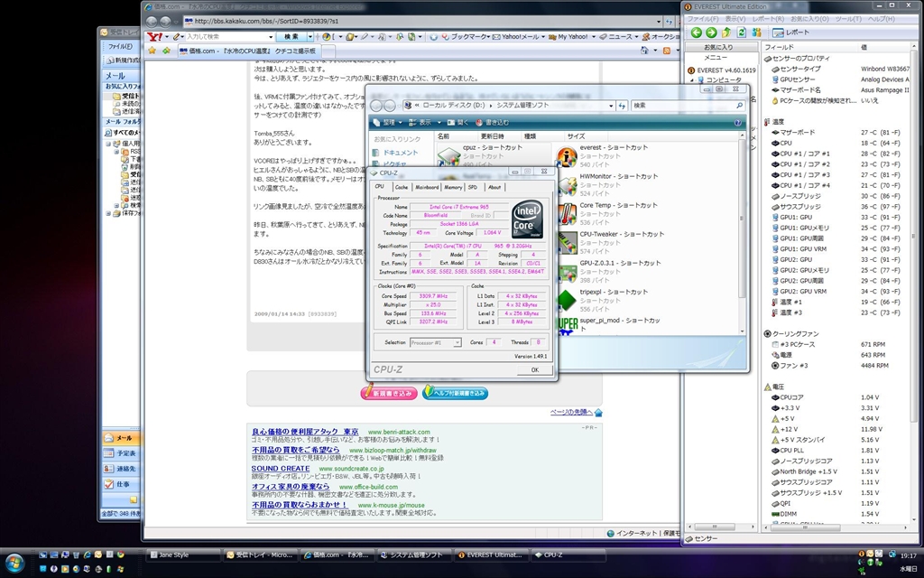Open the Windows Start orb
The image size is (924, 578).
tap(14, 563)
